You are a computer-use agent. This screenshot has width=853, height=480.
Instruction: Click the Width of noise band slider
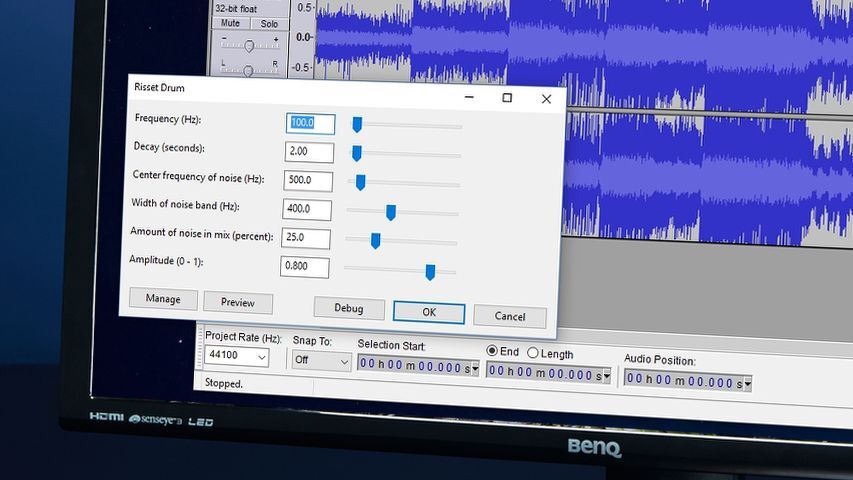click(391, 212)
